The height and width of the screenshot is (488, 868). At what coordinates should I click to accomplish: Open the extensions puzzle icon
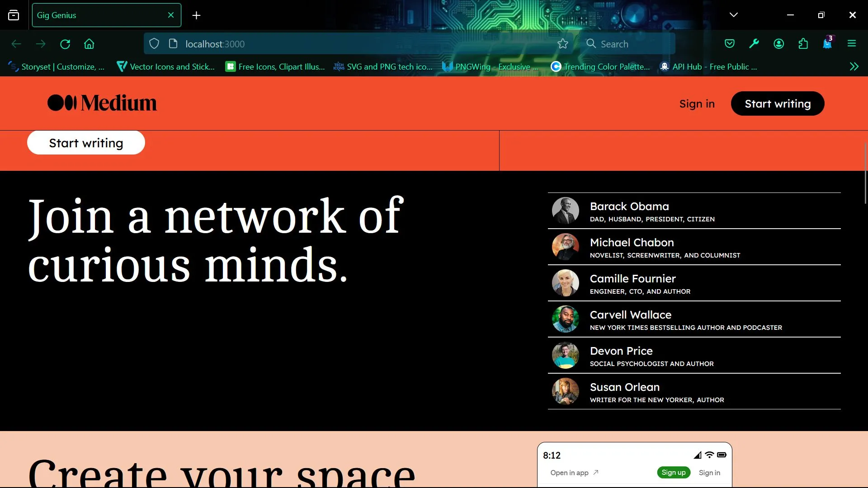point(803,44)
